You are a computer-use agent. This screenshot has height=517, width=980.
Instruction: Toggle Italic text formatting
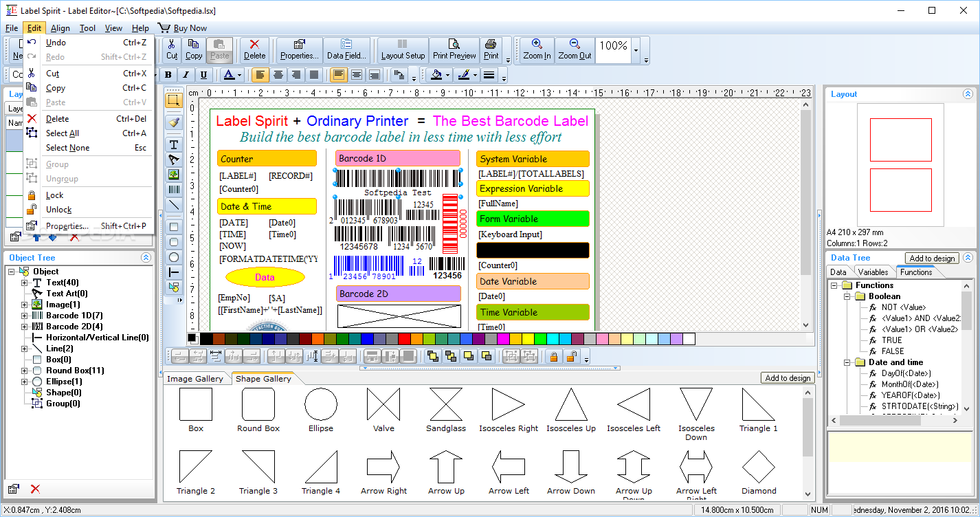[x=186, y=75]
